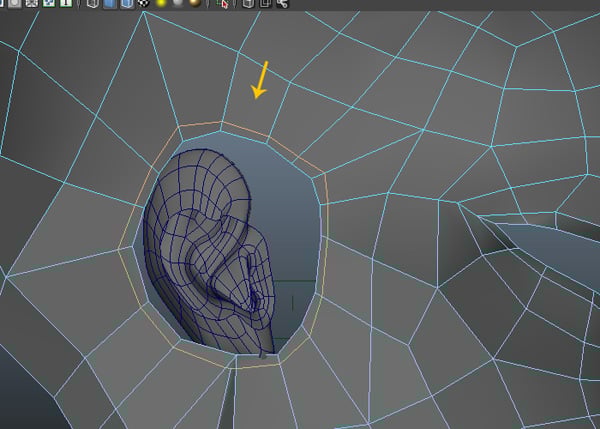Activate isolate select red cursor icon
600x429 pixels.
point(223,4)
